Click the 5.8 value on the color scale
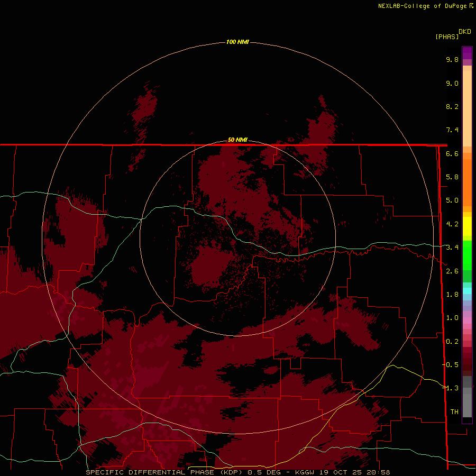Screen dimensions: 476x476 [x=452, y=177]
